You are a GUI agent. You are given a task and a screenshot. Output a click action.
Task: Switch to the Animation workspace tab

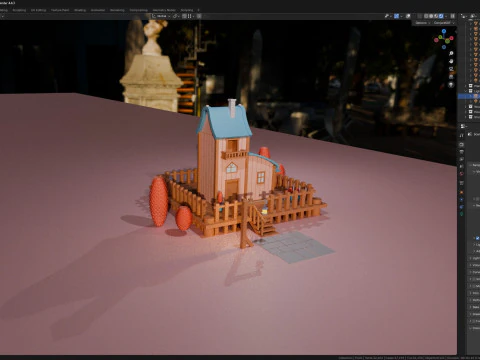coord(98,10)
